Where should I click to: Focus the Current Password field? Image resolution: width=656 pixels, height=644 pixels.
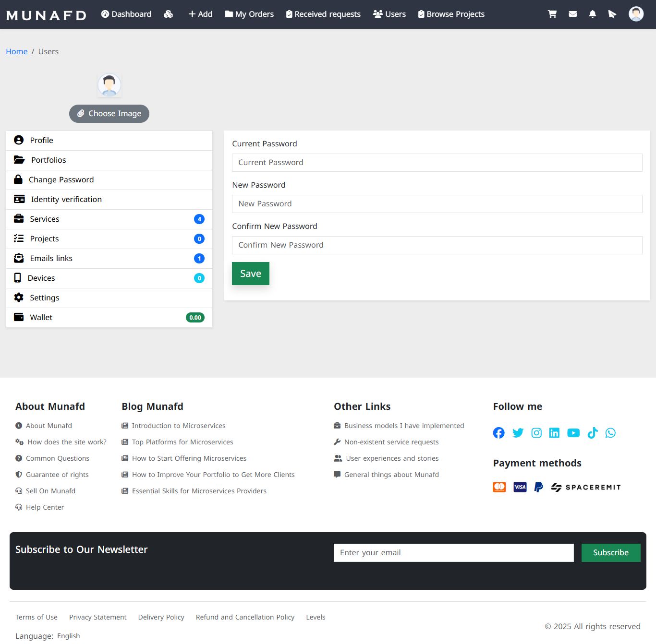pyautogui.click(x=437, y=163)
